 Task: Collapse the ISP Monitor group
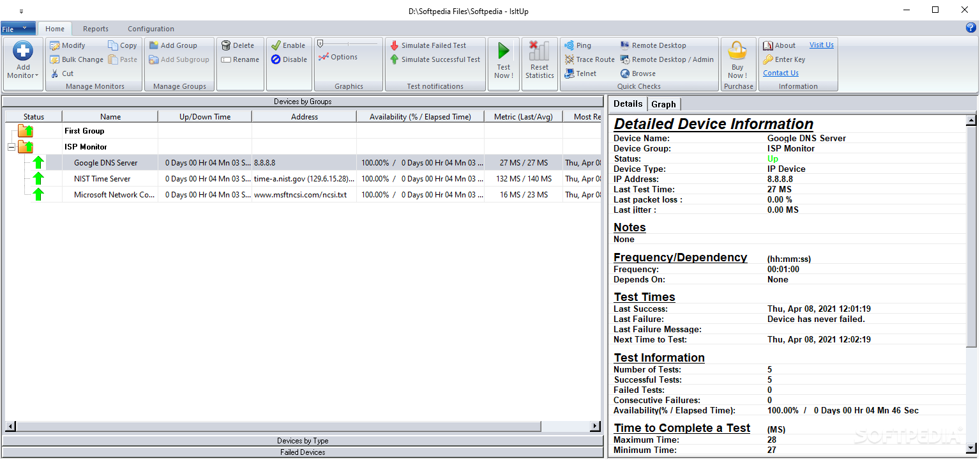point(11,147)
